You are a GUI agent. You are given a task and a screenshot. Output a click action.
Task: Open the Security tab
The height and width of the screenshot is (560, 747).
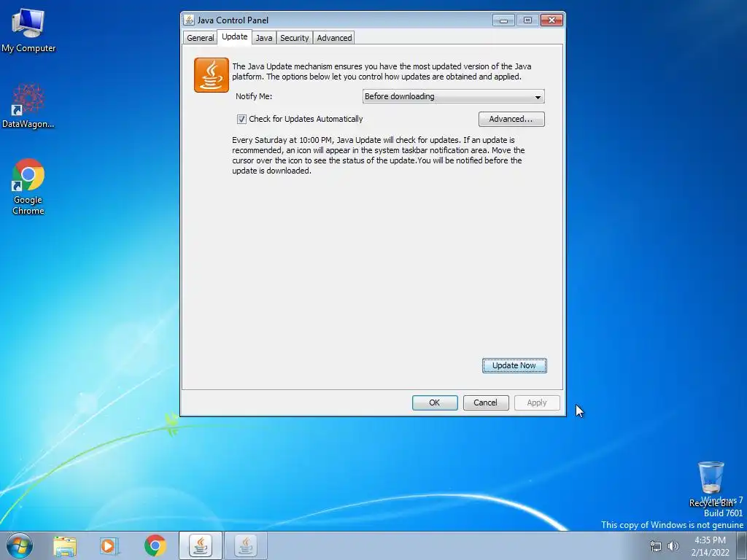(x=295, y=38)
